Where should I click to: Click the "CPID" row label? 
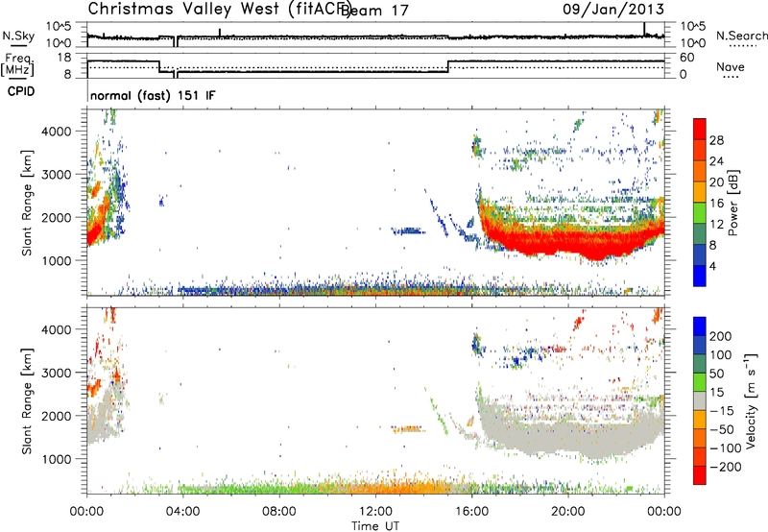pyautogui.click(x=21, y=91)
